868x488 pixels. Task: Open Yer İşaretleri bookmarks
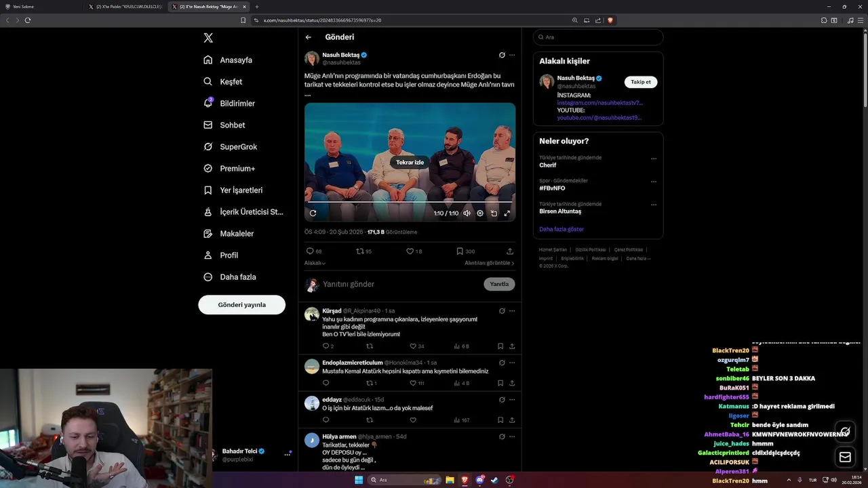coord(233,190)
